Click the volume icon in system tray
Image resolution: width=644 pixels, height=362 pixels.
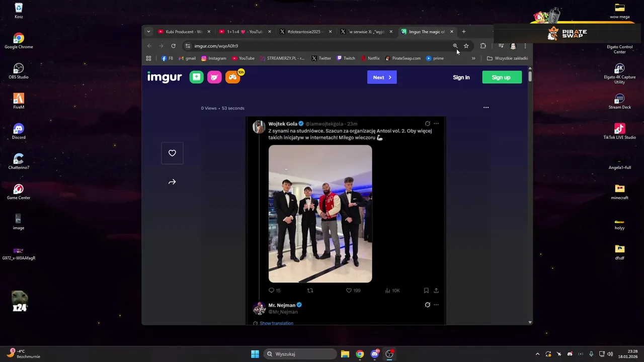click(610, 354)
